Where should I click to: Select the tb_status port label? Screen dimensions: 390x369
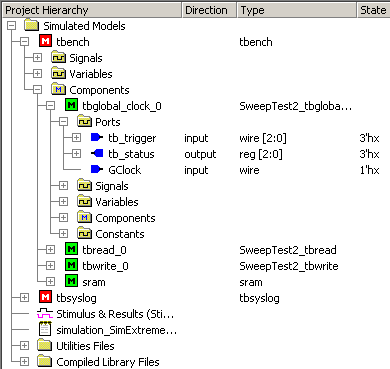pos(131,154)
